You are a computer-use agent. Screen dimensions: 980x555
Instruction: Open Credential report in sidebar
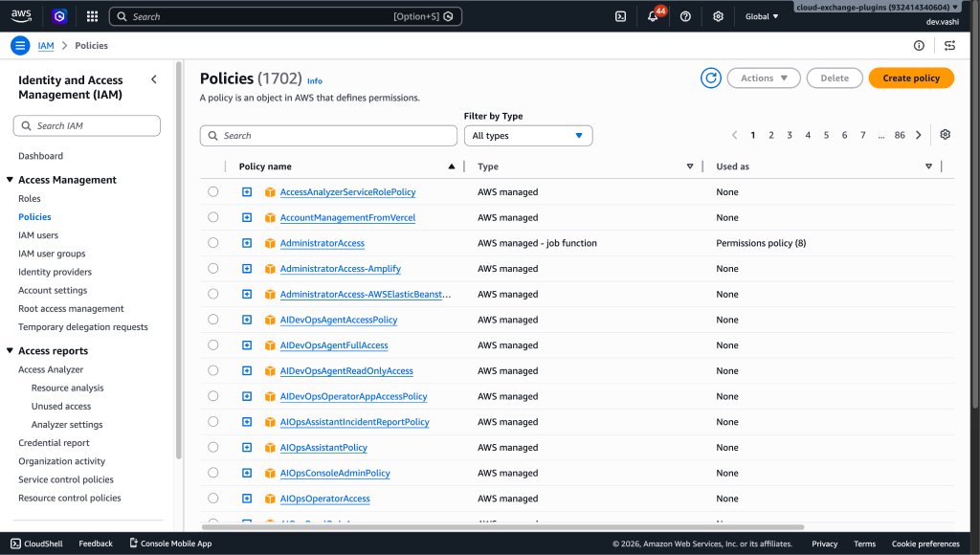(54, 443)
